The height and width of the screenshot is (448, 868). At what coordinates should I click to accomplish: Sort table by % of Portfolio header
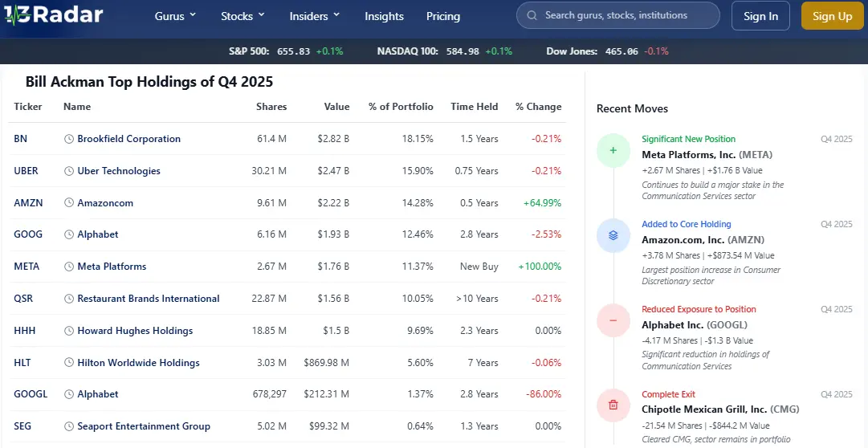(400, 107)
